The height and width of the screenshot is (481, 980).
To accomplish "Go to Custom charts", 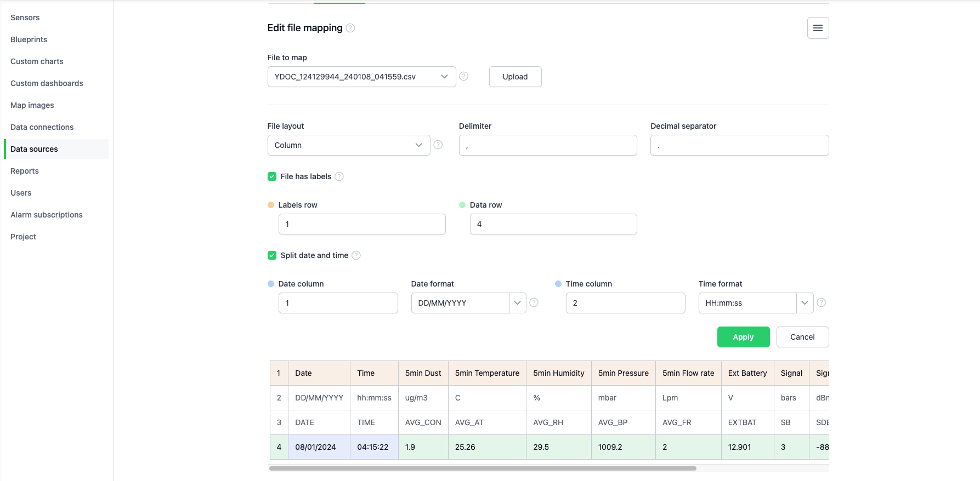I will [x=37, y=61].
